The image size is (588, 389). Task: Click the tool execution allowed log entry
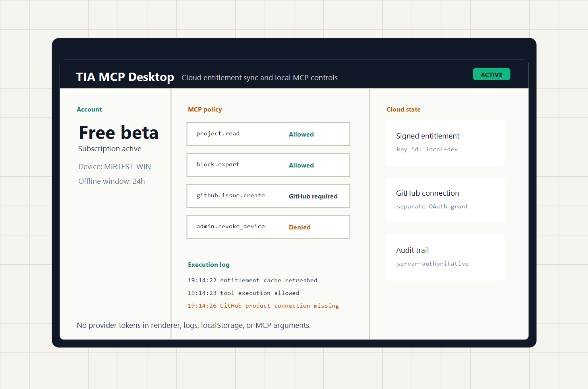pyautogui.click(x=244, y=293)
